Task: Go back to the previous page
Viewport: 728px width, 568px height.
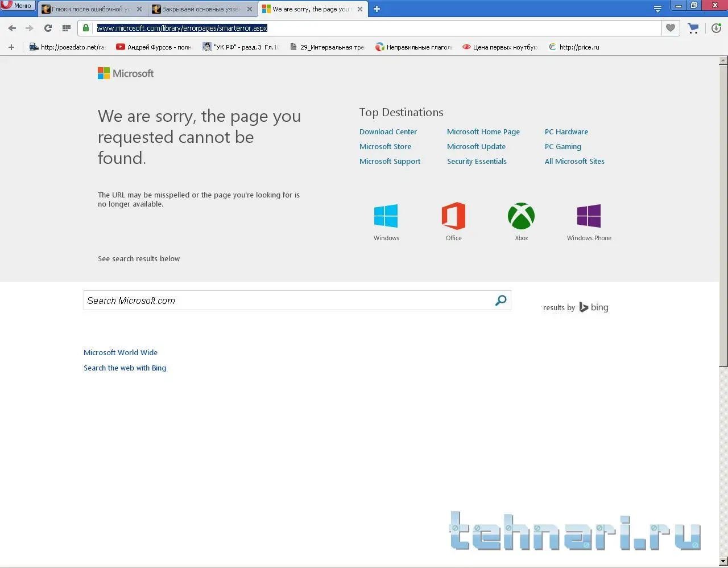Action: click(13, 28)
